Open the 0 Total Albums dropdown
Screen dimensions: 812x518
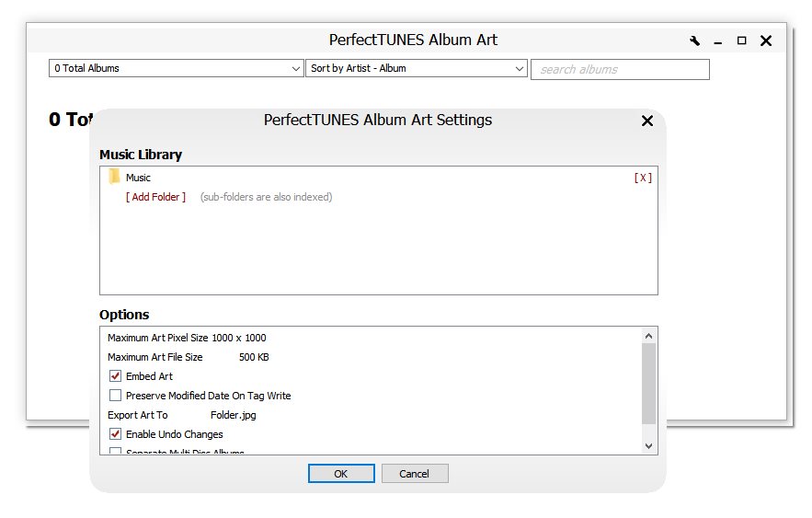(x=176, y=68)
